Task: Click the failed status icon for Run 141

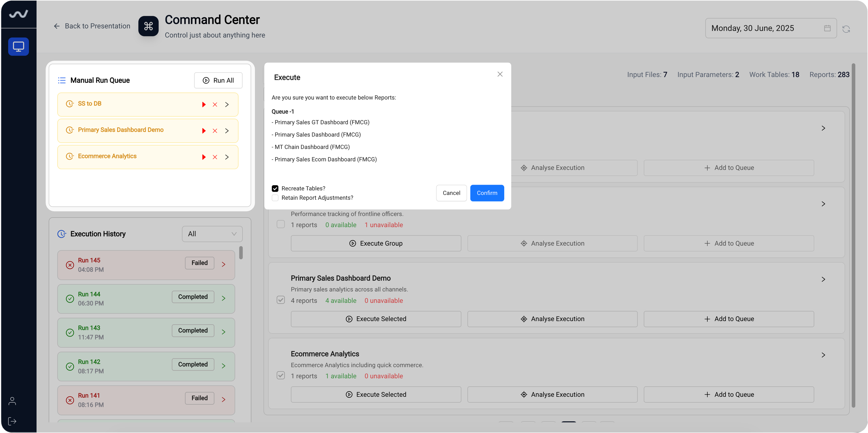Action: click(x=70, y=400)
